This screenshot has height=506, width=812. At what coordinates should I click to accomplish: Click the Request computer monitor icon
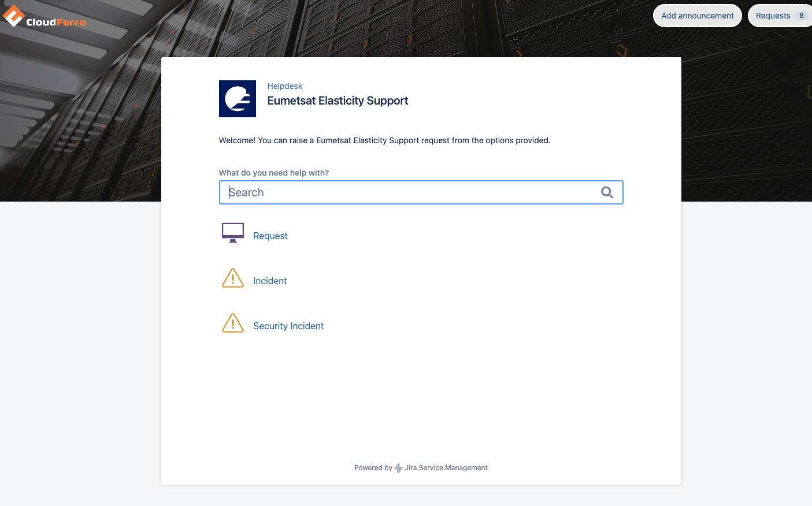tap(233, 233)
